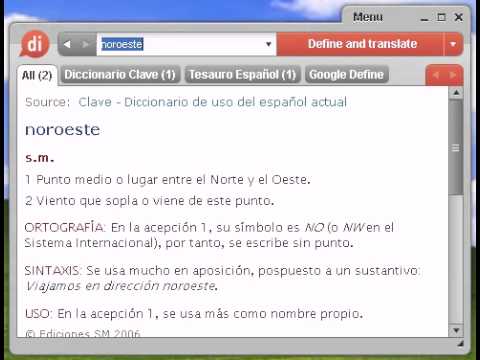480x360 pixels.
Task: Open the Tesauro Español (1) tab
Action: pos(243,75)
